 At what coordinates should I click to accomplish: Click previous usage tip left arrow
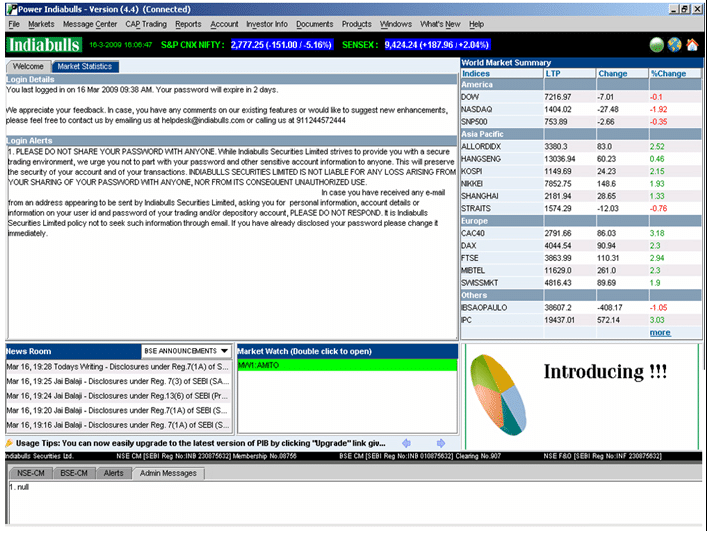407,443
